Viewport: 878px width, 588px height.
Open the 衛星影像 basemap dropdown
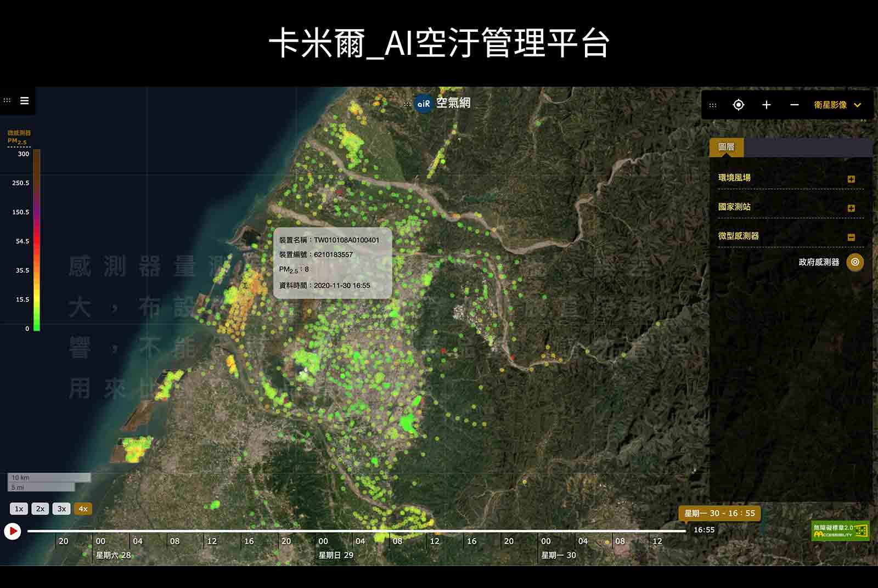point(837,105)
